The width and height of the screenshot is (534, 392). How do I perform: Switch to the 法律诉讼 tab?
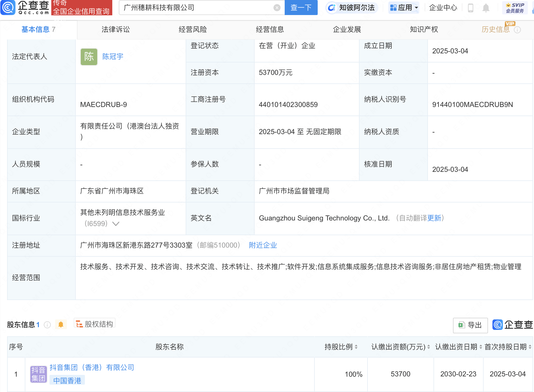tap(116, 29)
